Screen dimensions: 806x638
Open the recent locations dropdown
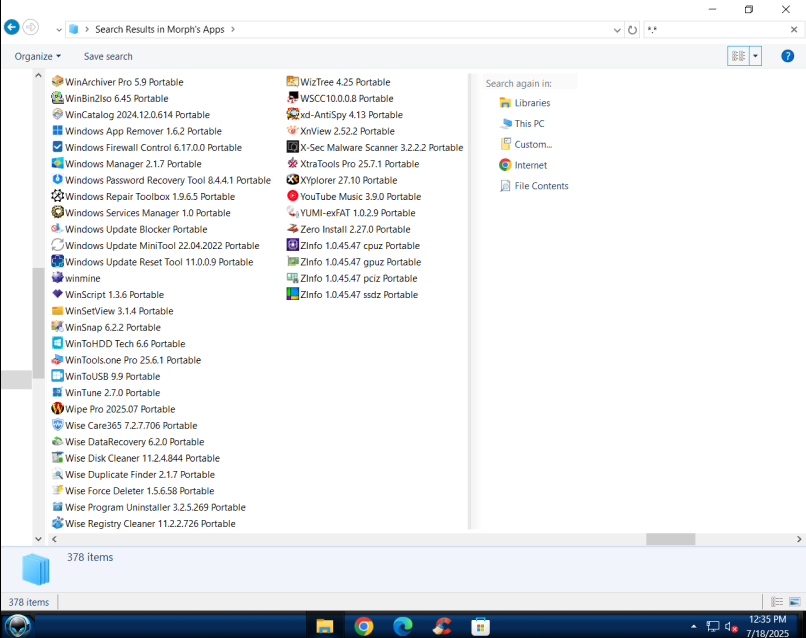pyautogui.click(x=59, y=30)
